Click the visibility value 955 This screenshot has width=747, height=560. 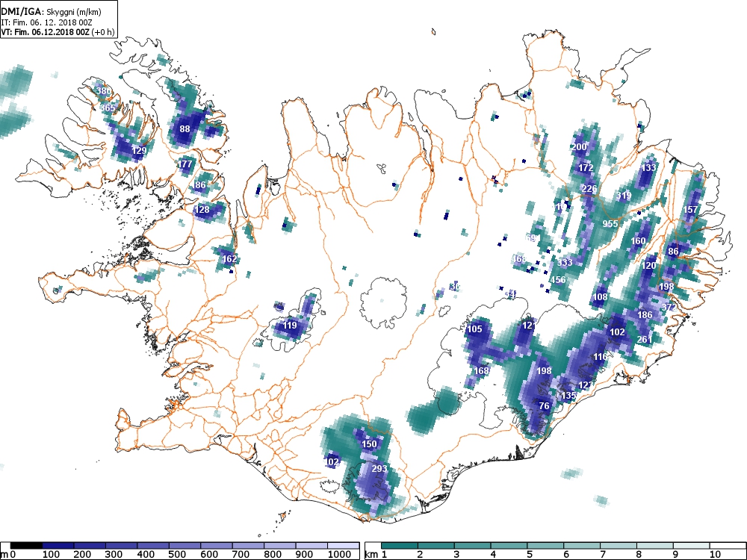click(x=610, y=224)
